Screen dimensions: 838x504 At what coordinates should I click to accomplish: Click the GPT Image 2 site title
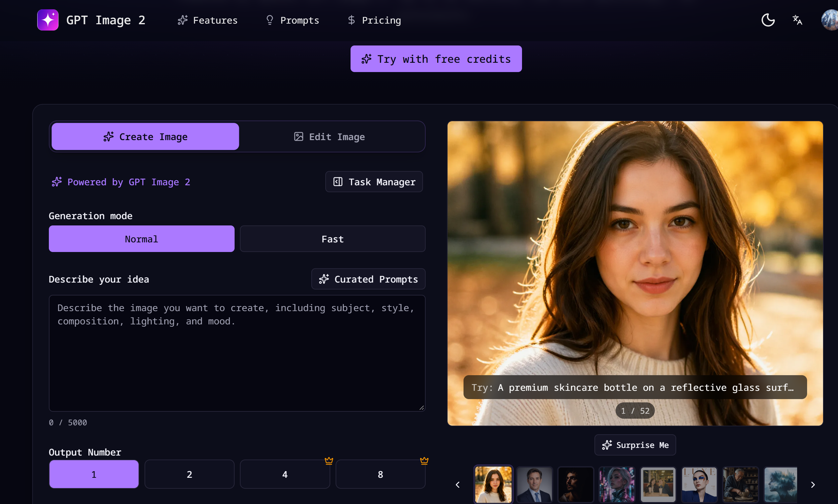[106, 20]
